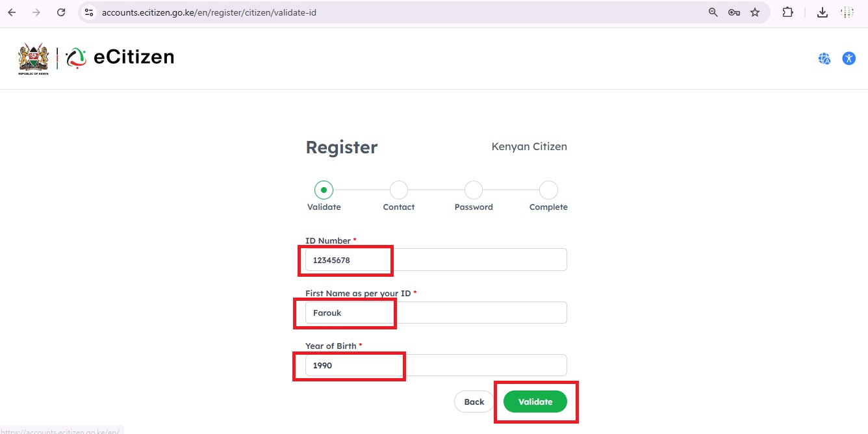This screenshot has width=868, height=434.
Task: Open the accessibility options icon
Action: point(849,58)
